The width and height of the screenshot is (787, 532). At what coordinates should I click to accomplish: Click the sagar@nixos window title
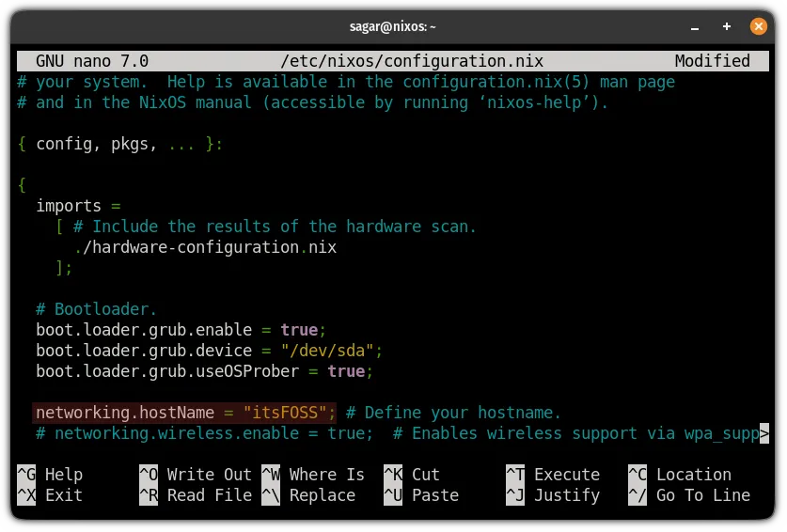pyautogui.click(x=392, y=26)
